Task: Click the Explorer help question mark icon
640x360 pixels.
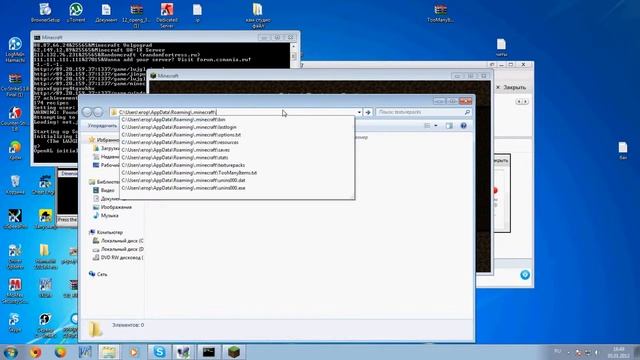Action: pyautogui.click(x=463, y=126)
